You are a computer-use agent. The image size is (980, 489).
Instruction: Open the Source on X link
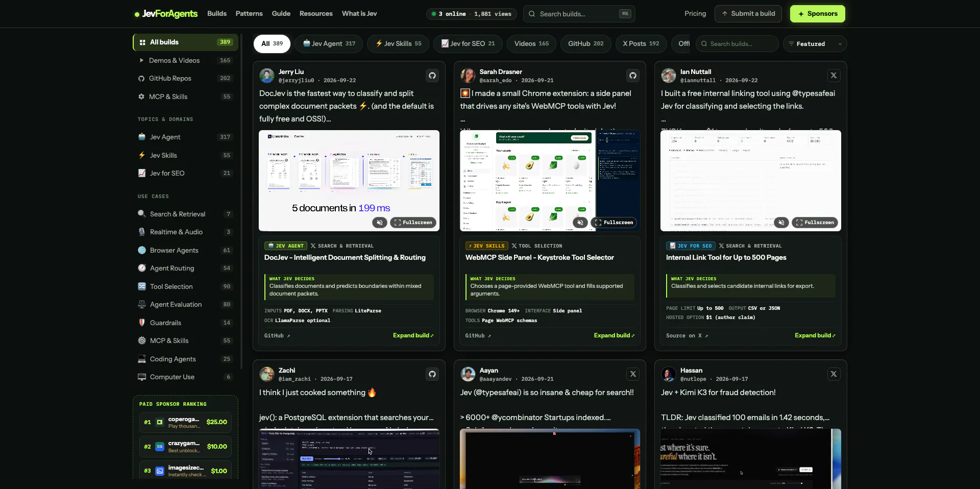click(x=687, y=336)
